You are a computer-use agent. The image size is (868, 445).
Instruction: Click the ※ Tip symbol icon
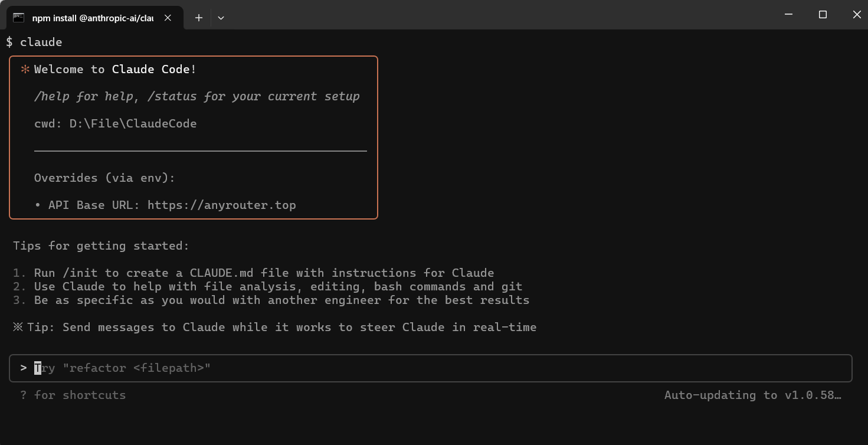(18, 327)
